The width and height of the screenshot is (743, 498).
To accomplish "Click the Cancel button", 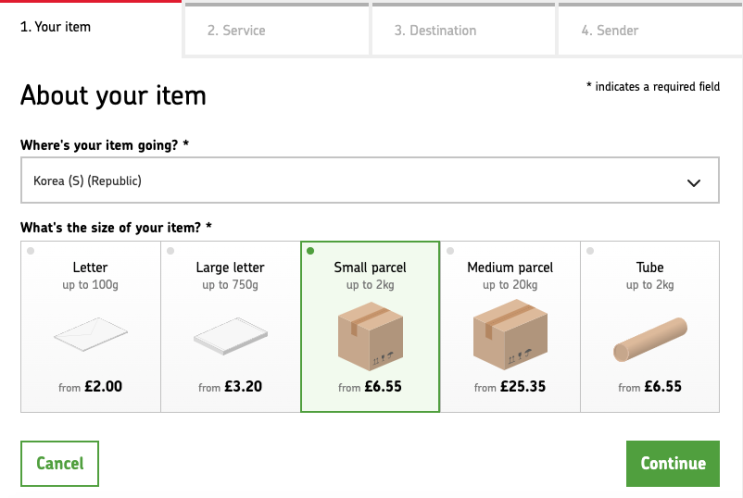I will pyautogui.click(x=60, y=463).
